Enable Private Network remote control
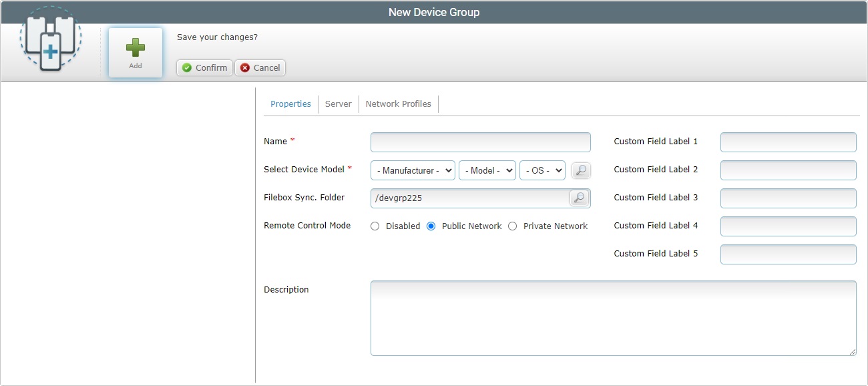 512,226
